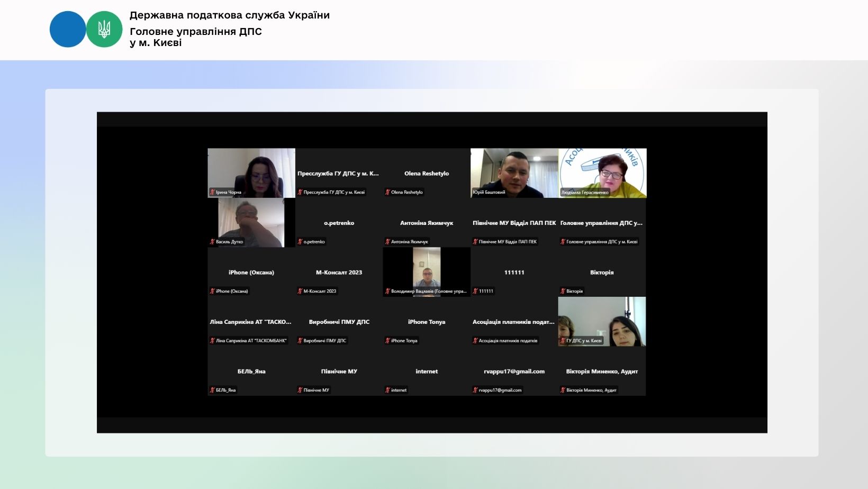Click Головне управління ДПС у м. Києві header text
Image resolution: width=868 pixels, height=489 pixels.
[195, 37]
